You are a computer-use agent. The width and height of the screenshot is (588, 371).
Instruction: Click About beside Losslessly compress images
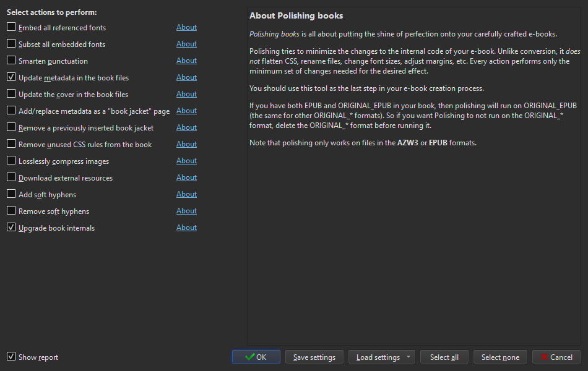pos(186,161)
